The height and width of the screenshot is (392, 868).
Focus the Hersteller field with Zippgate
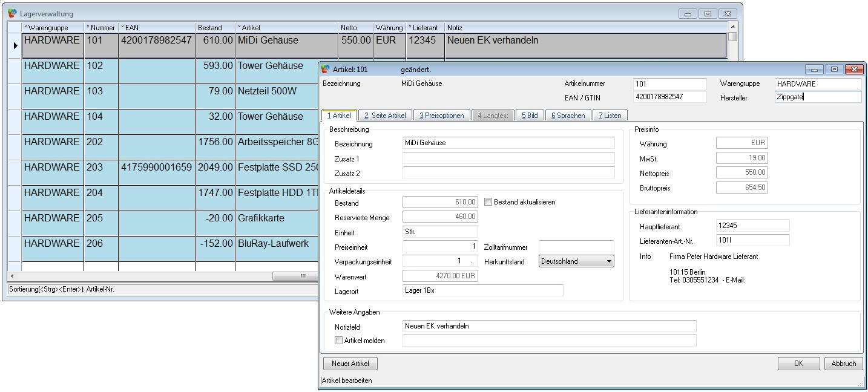click(818, 97)
